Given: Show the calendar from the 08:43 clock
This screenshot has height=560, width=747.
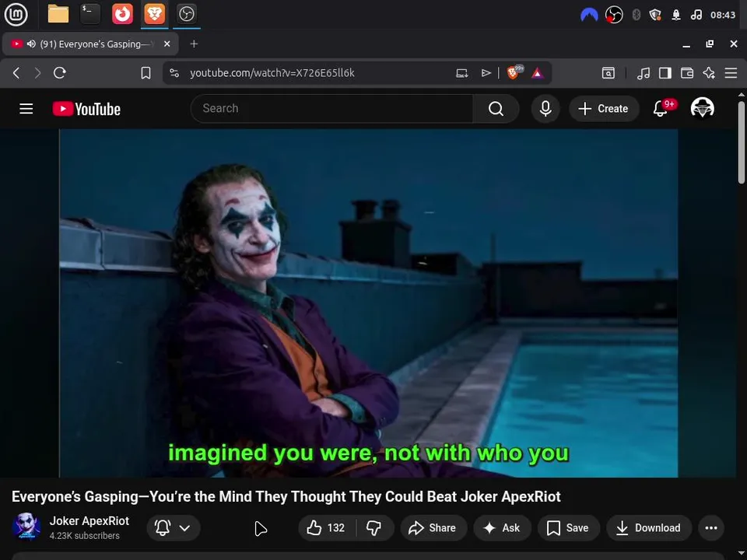Looking at the screenshot, I should [x=723, y=15].
